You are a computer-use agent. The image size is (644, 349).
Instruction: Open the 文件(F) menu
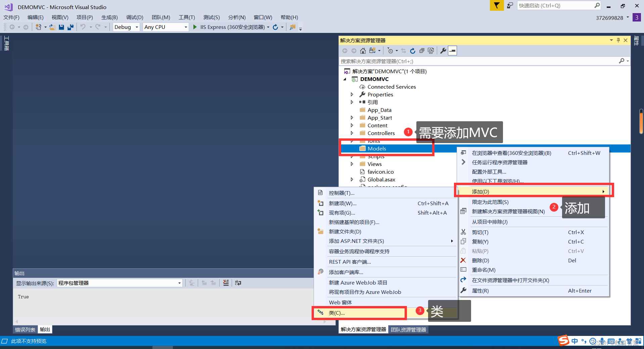pyautogui.click(x=11, y=17)
